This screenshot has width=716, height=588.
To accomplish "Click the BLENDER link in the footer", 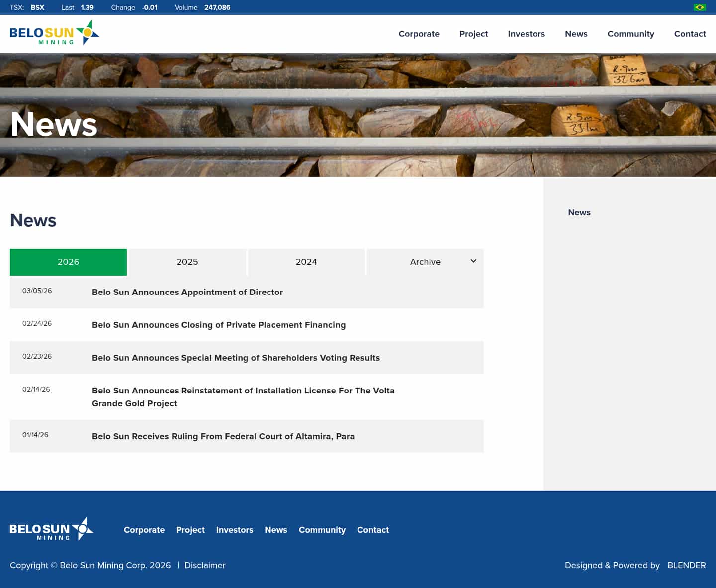I will tap(686, 565).
